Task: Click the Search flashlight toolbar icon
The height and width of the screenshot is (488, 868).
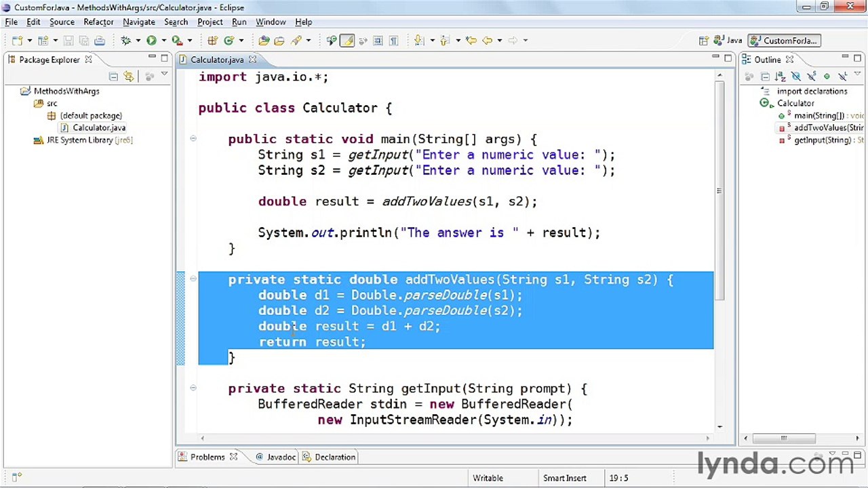Action: (x=296, y=41)
